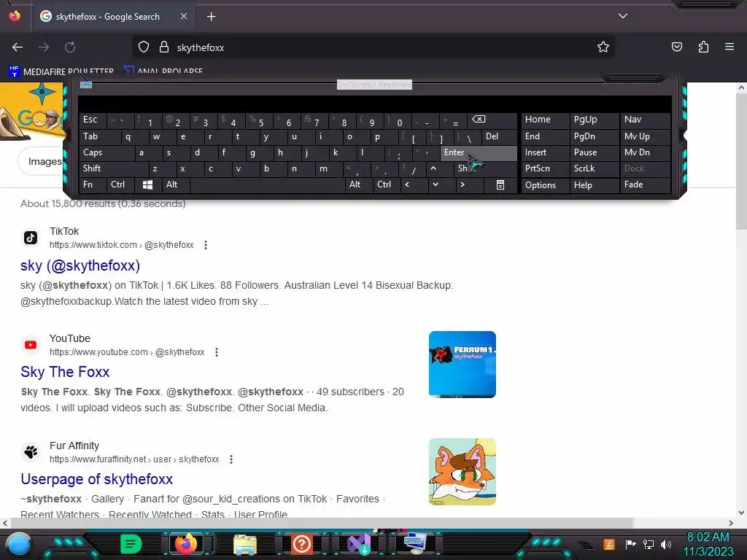
Task: Click the on-screen keyboard title icon
Action: point(86,85)
